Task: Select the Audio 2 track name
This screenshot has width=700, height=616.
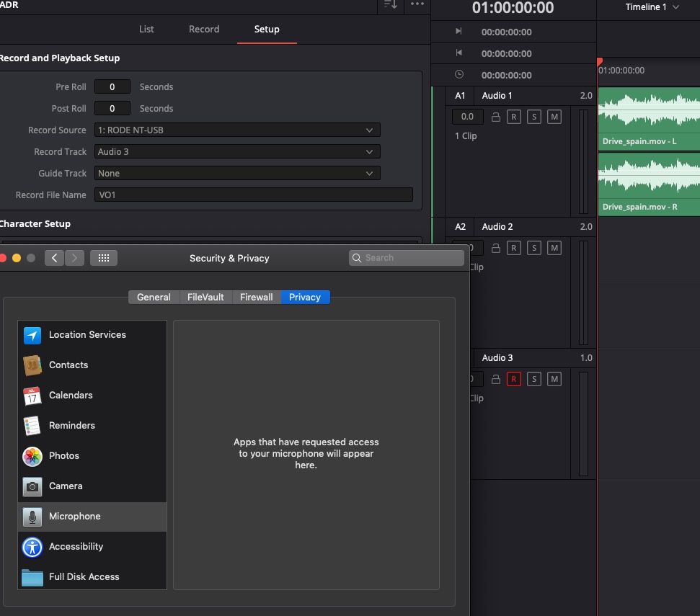Action: [497, 227]
